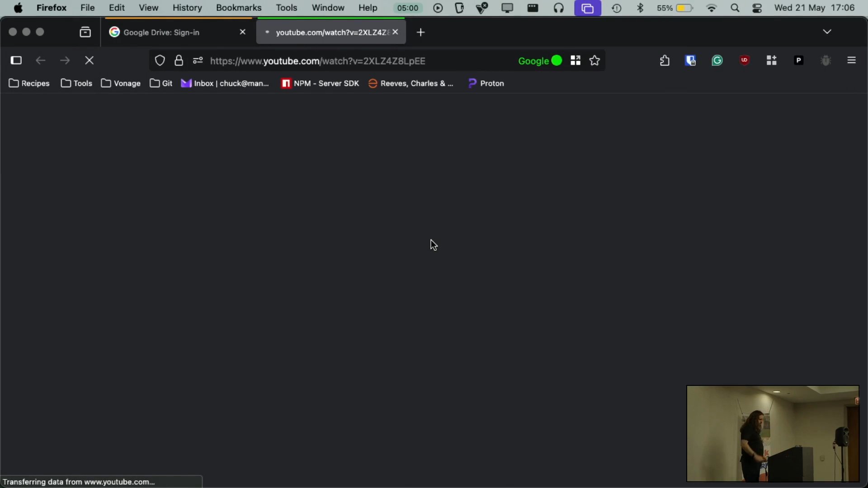Bookmark this page with the star icon
This screenshot has height=488, width=868.
[x=595, y=61]
